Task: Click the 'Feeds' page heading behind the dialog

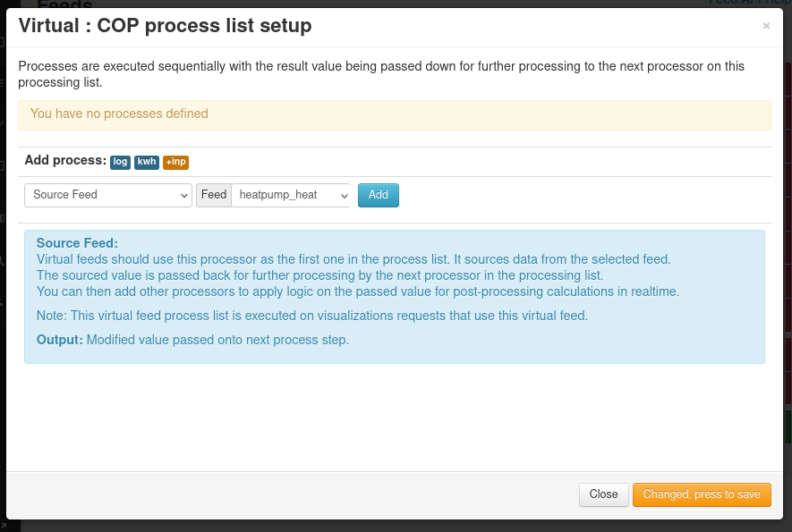Action: click(64, 4)
